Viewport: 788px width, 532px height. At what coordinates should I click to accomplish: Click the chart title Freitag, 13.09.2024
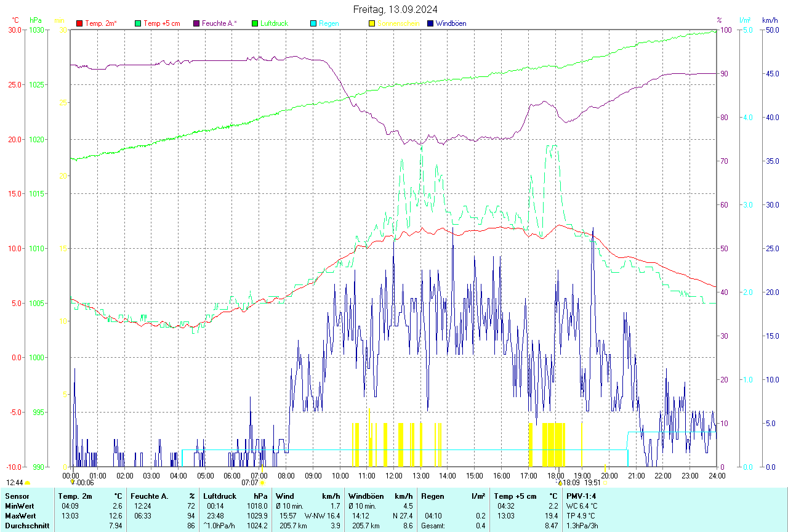pyautogui.click(x=395, y=9)
